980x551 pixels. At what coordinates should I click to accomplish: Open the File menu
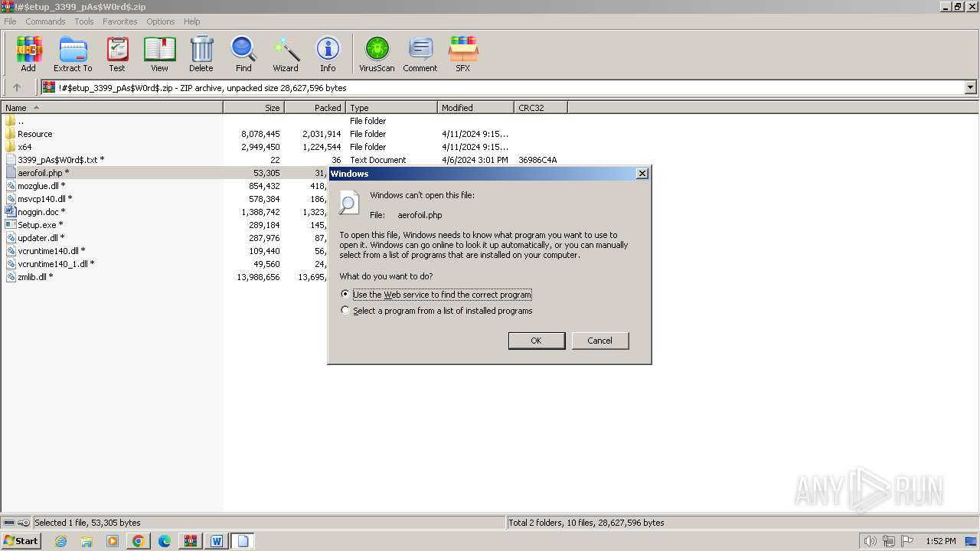point(10,21)
